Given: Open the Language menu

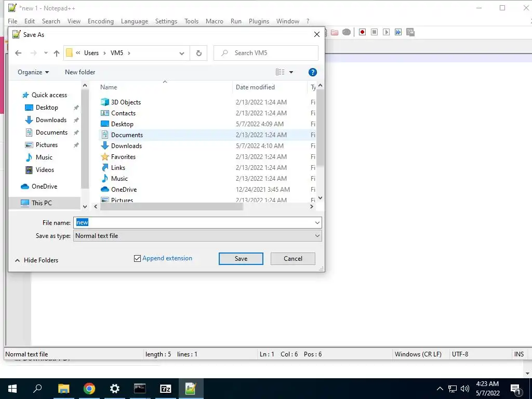Looking at the screenshot, I should (x=135, y=21).
